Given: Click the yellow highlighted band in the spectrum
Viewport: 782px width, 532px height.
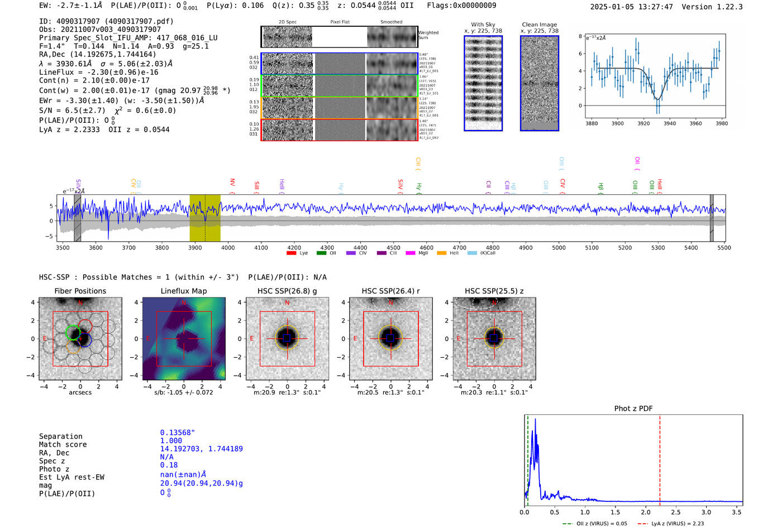Looking at the screenshot, I should (x=205, y=218).
